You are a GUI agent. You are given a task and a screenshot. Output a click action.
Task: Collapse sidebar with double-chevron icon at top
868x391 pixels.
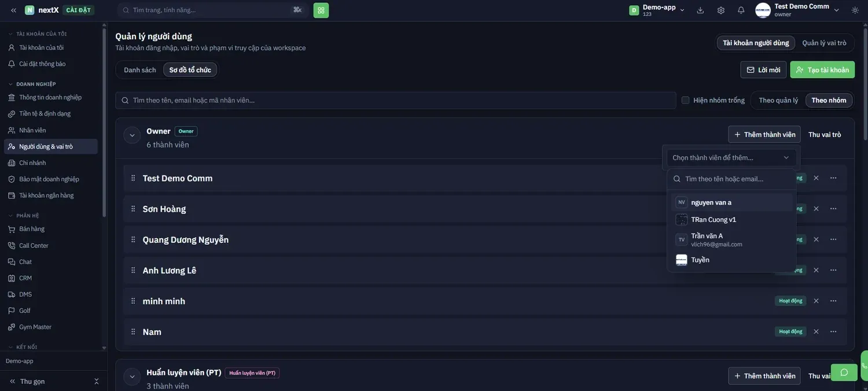pyautogui.click(x=13, y=10)
